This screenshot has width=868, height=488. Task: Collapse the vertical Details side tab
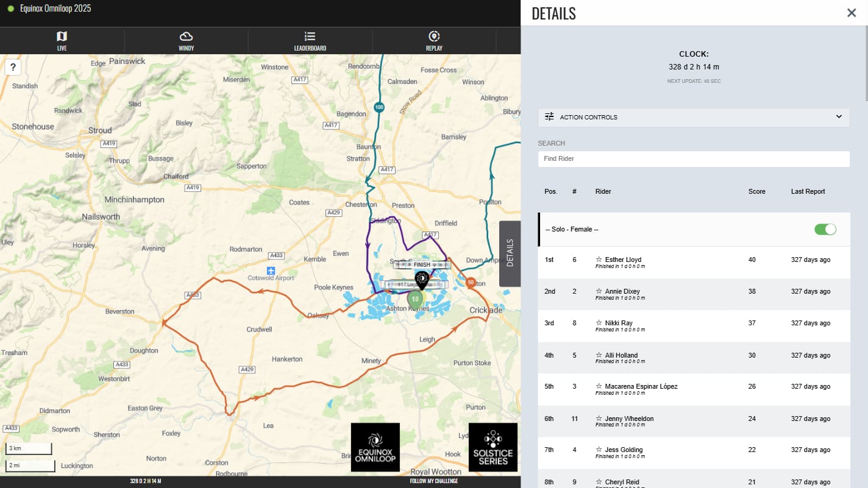[x=510, y=253]
